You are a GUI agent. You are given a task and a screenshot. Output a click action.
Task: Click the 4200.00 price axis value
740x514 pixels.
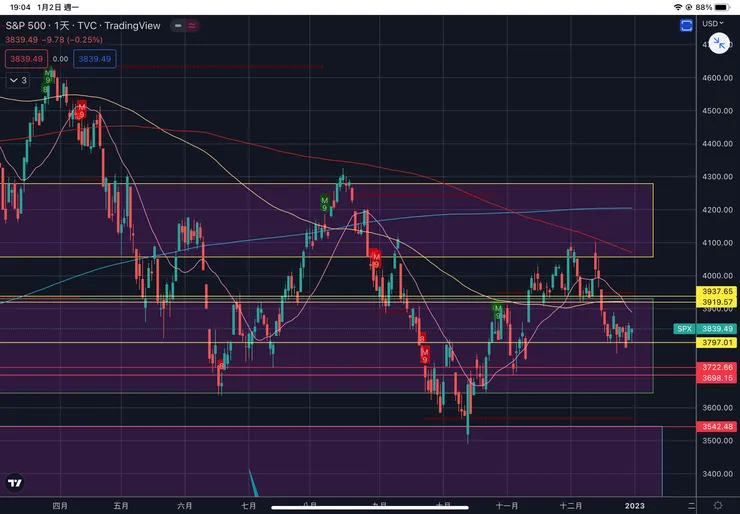717,210
